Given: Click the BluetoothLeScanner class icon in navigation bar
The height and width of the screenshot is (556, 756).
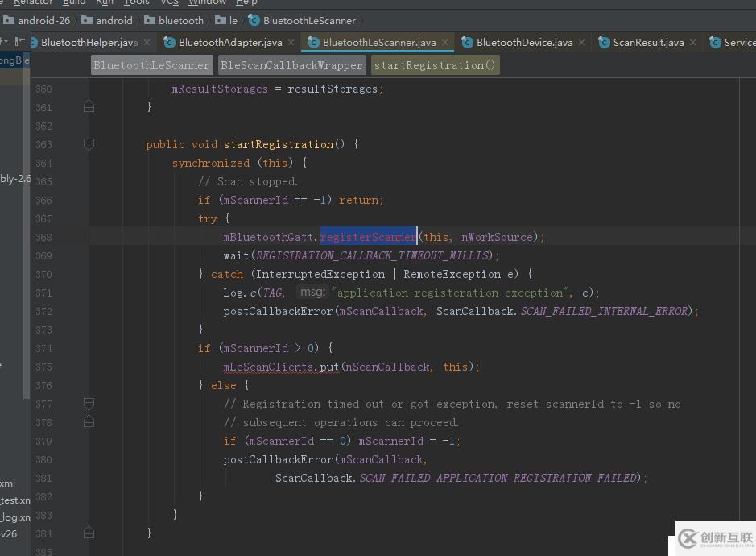Looking at the screenshot, I should coord(254,20).
